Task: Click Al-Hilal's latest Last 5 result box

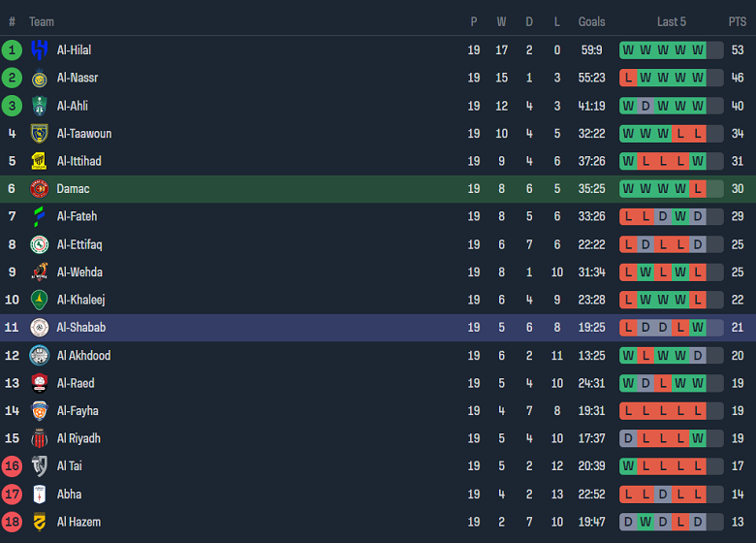Action: [698, 49]
